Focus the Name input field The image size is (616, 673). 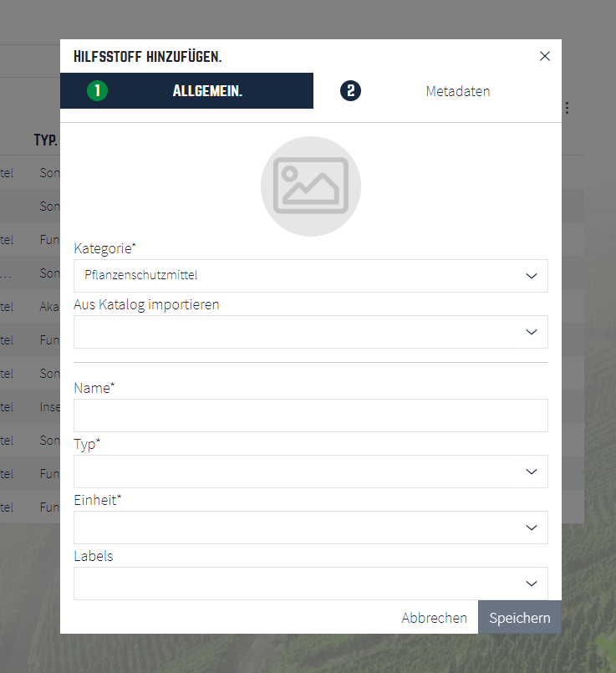pyautogui.click(x=311, y=416)
